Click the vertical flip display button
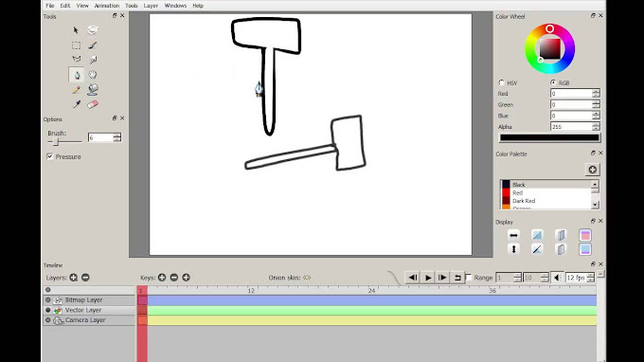644x362 pixels. [513, 249]
